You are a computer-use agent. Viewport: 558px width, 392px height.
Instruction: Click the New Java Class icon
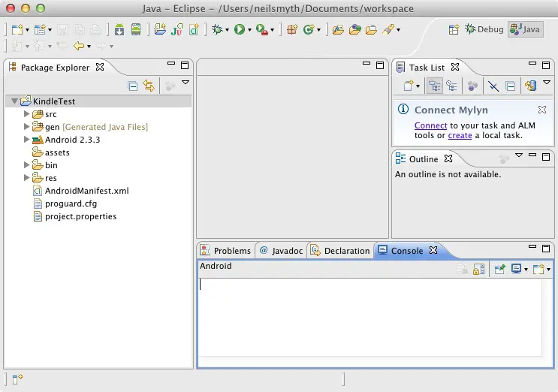pyautogui.click(x=309, y=29)
